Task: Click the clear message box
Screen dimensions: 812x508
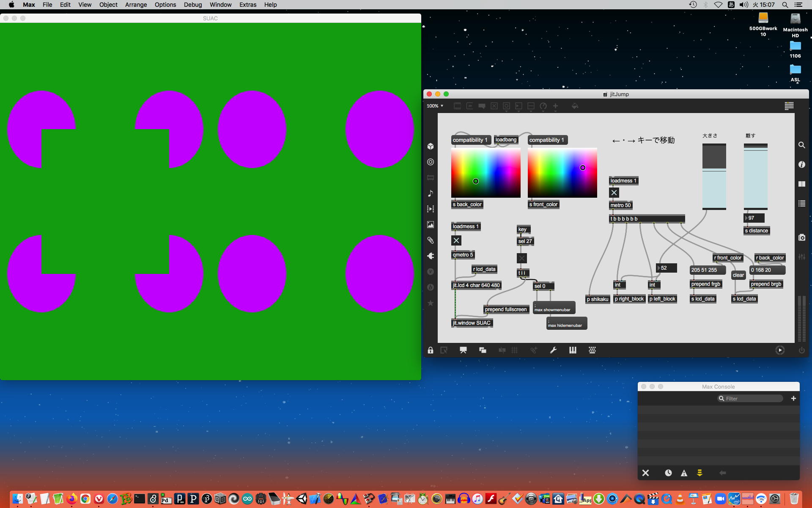Action: [738, 275]
